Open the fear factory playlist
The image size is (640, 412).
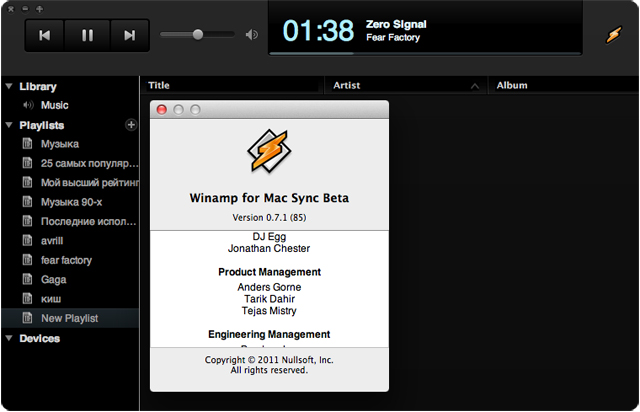(66, 260)
